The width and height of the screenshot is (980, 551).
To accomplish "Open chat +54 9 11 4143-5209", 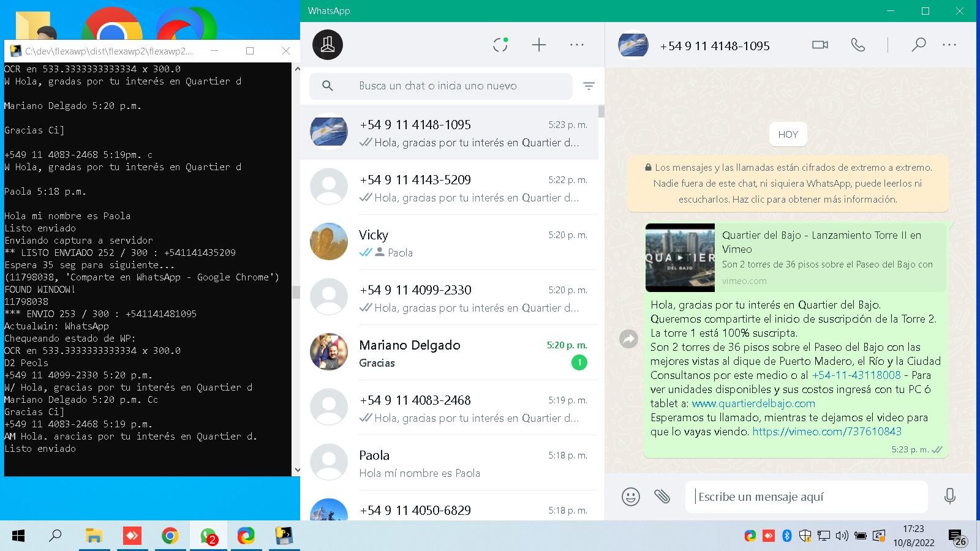I will (x=449, y=187).
